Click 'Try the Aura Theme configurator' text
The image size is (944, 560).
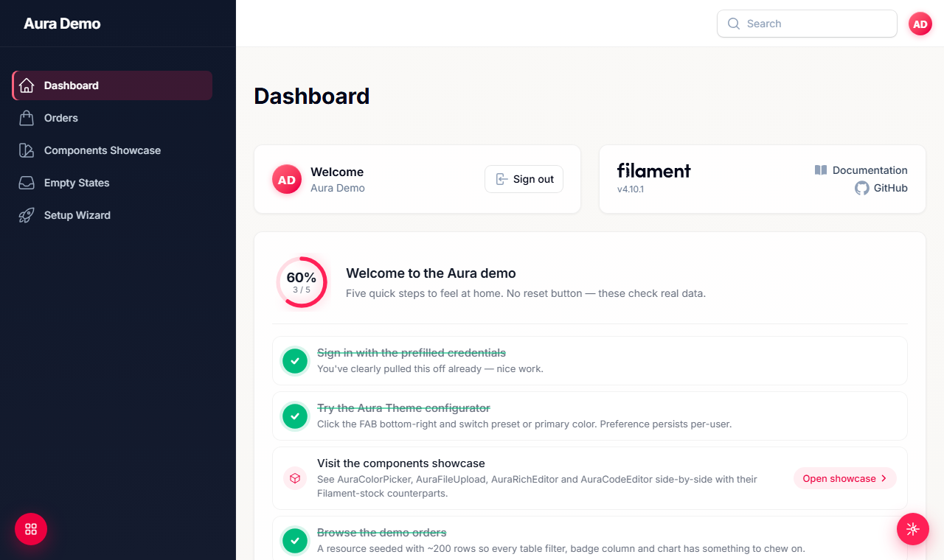403,408
